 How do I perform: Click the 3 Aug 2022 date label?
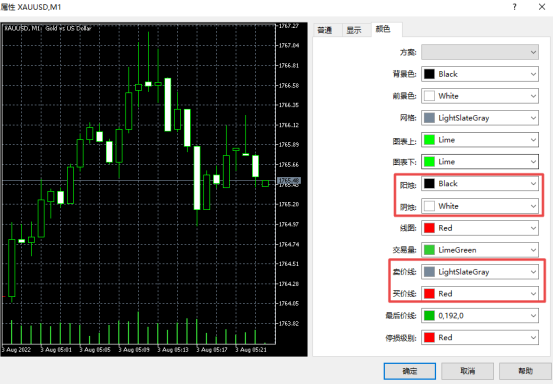point(16,350)
